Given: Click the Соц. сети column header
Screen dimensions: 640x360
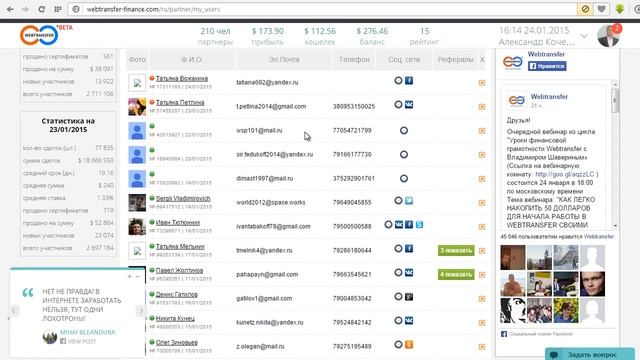Looking at the screenshot, I should tap(404, 60).
